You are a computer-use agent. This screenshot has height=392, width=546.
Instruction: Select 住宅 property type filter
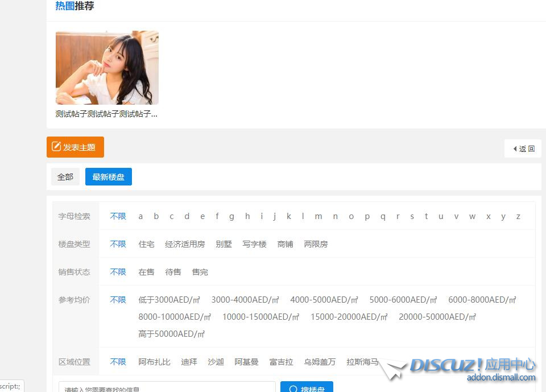(x=146, y=244)
